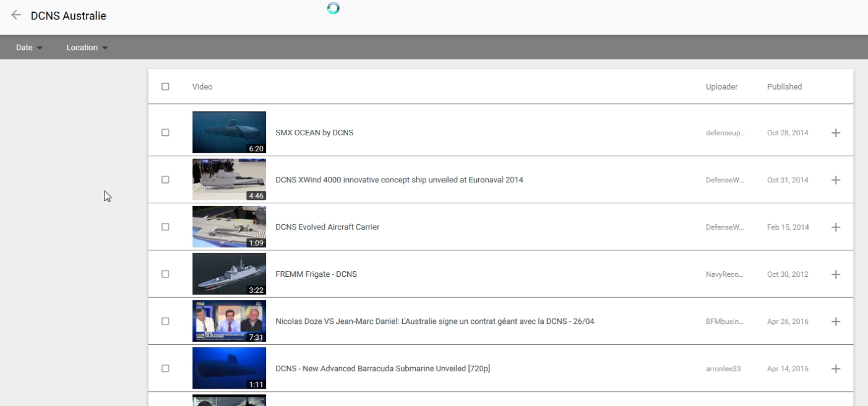Click uploader arronlee33
The width and height of the screenshot is (868, 406).
point(723,369)
